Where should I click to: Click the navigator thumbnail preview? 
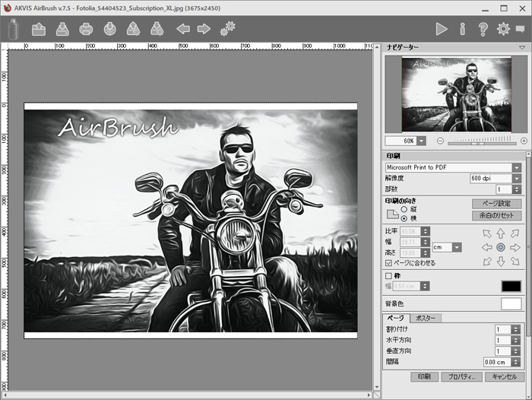457,94
